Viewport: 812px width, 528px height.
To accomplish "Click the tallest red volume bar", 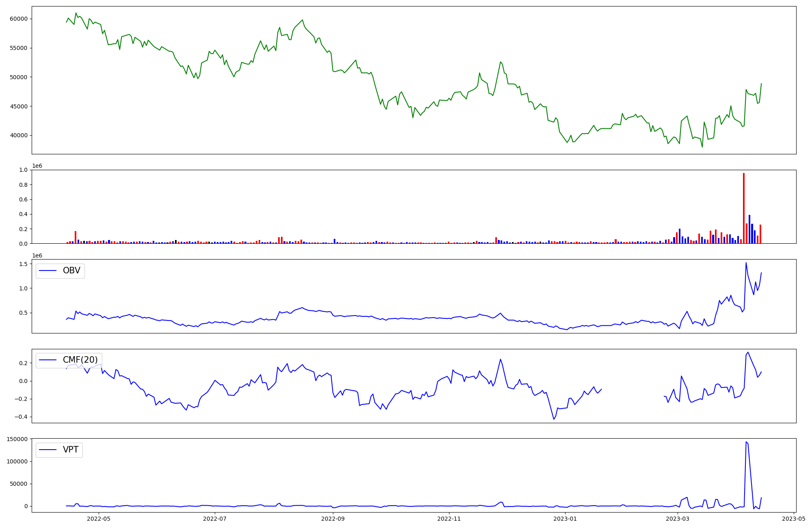I will [x=743, y=208].
